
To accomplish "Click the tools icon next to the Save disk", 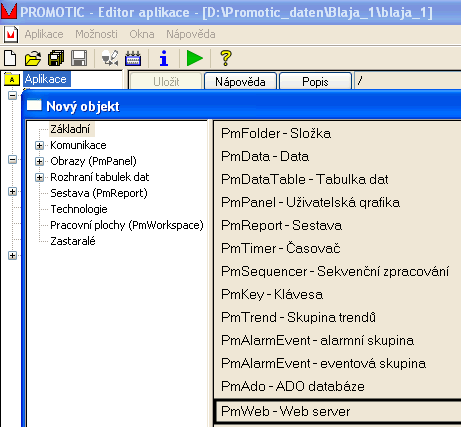I will (x=110, y=58).
